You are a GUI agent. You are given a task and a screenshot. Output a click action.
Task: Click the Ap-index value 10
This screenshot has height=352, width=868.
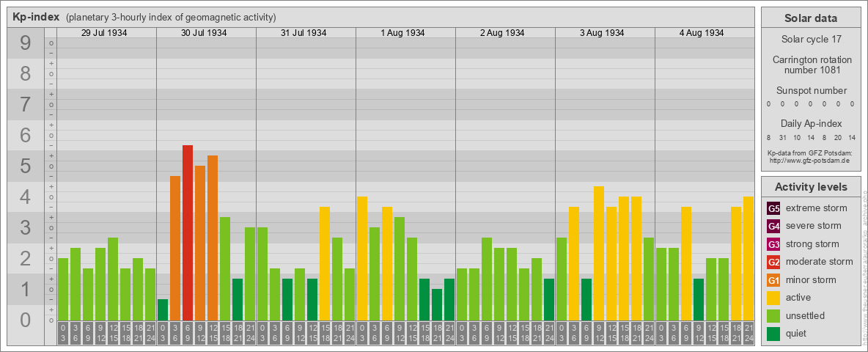[x=796, y=137]
